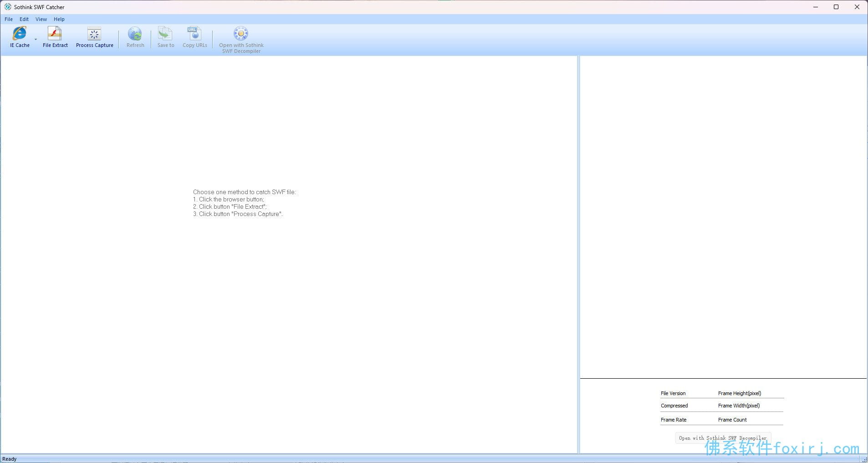Click the Frame Rate label

click(x=674, y=420)
